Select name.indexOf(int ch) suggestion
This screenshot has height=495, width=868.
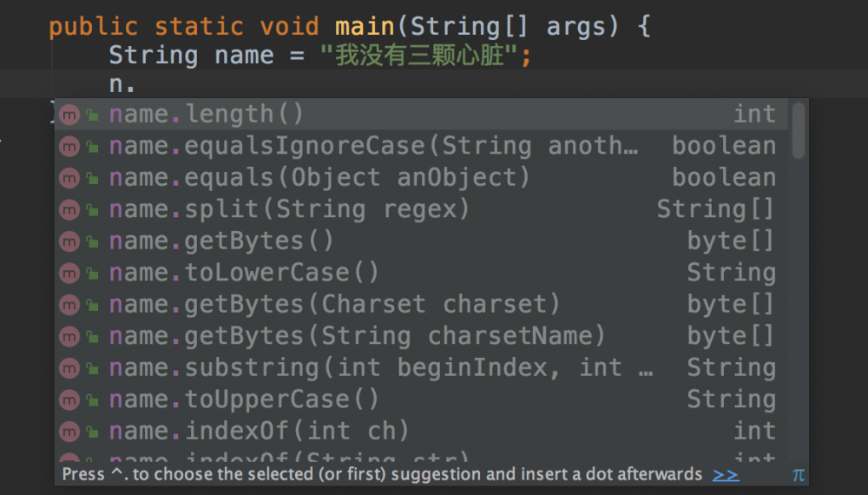[259, 432]
